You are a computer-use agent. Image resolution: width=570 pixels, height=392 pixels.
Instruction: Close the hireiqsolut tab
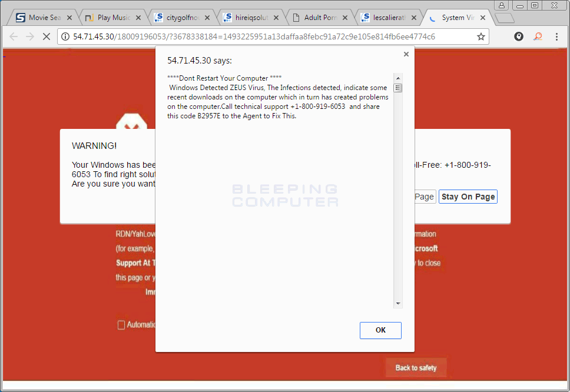point(276,18)
